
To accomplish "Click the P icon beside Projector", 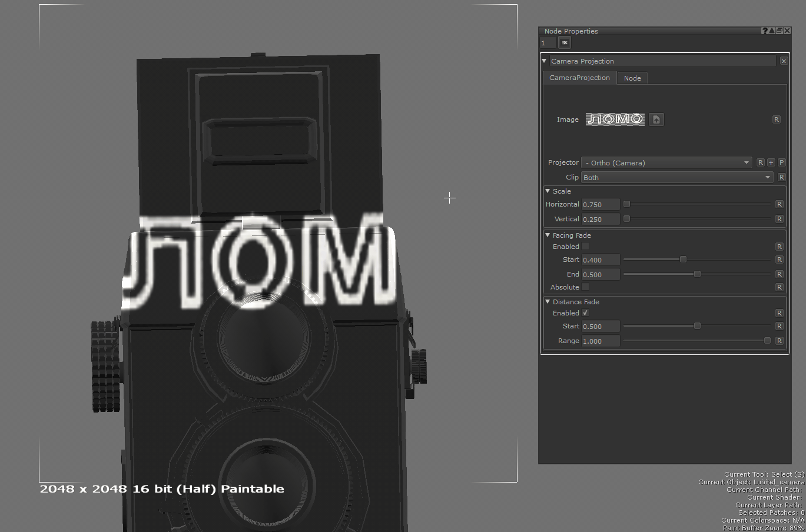I will point(781,162).
